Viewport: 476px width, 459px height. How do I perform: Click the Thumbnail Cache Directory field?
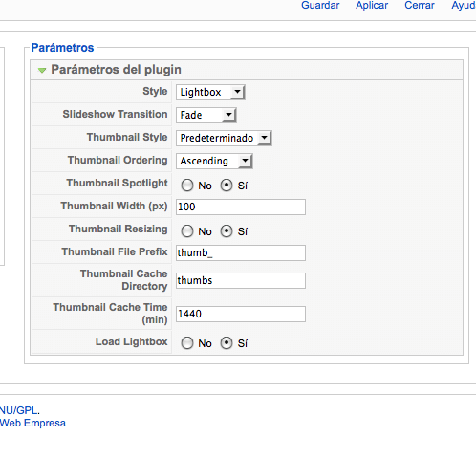tap(241, 280)
